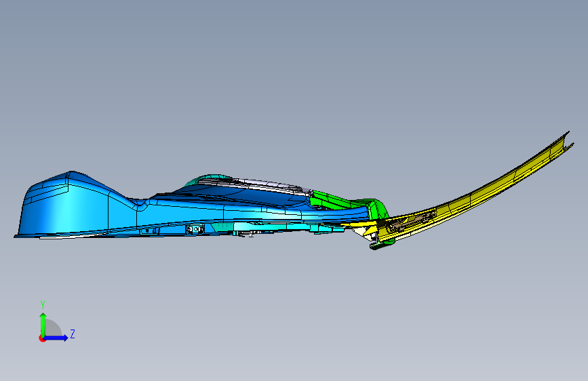Click the gray YZ plane quadrant of triad
This screenshot has height=381, width=588.
point(54,327)
